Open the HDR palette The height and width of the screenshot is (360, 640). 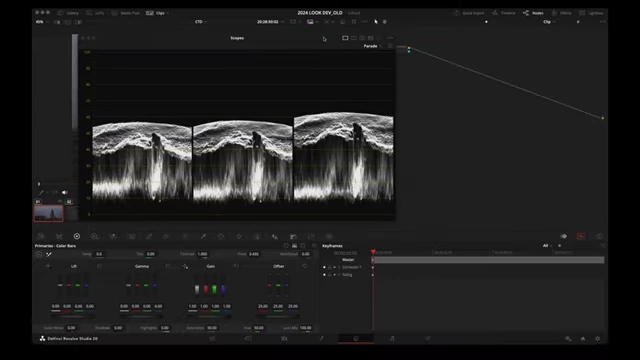pyautogui.click(x=95, y=236)
